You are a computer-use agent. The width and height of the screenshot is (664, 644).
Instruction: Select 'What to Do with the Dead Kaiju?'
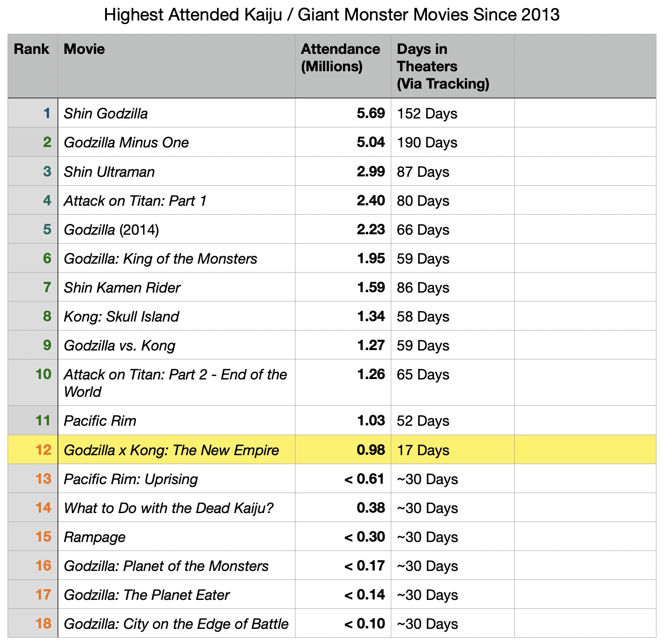pos(176,507)
